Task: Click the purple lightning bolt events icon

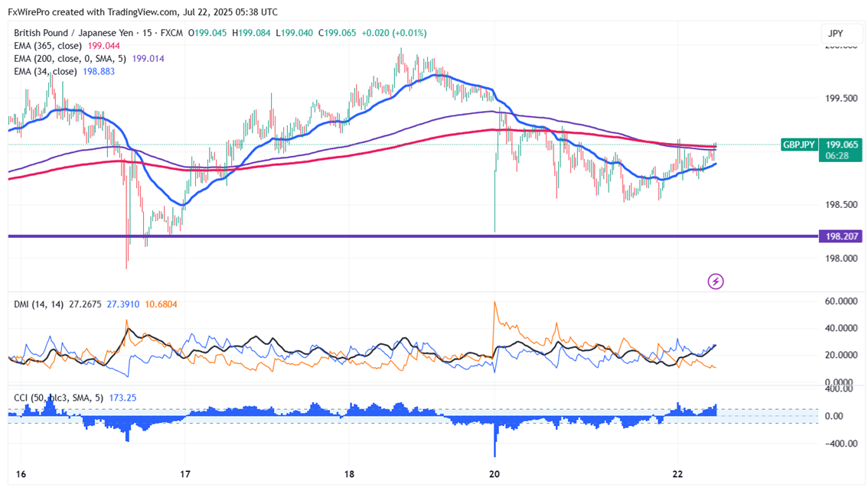Action: [715, 281]
